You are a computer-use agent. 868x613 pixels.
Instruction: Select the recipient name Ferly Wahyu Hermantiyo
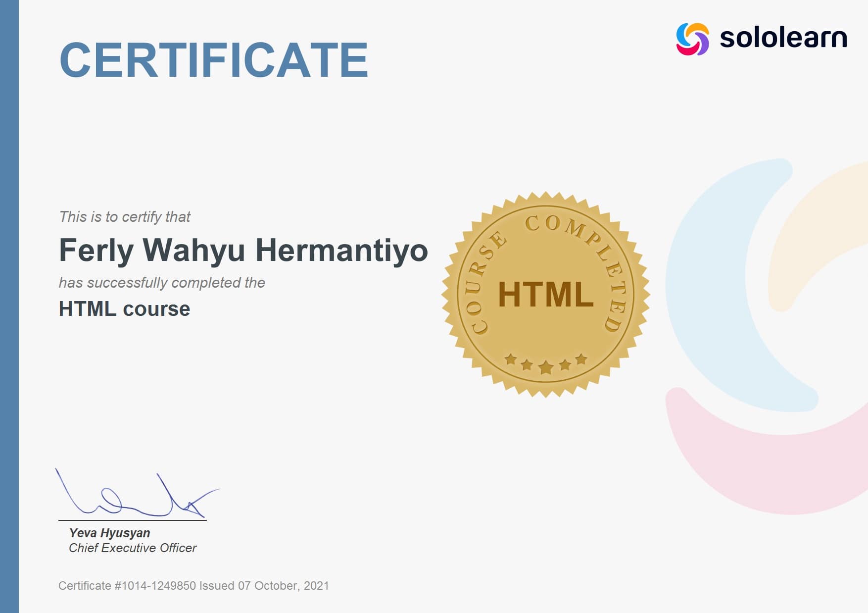pos(243,250)
